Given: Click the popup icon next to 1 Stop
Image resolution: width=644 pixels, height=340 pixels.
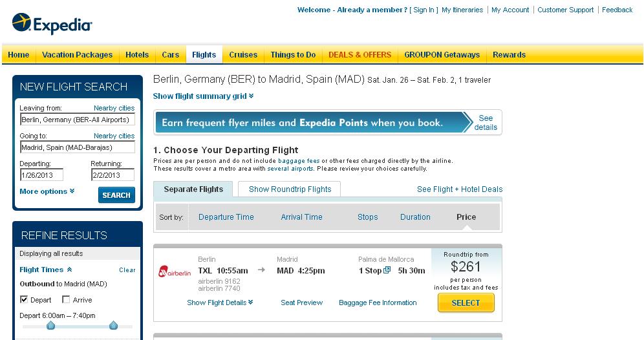Looking at the screenshot, I should coord(387,270).
